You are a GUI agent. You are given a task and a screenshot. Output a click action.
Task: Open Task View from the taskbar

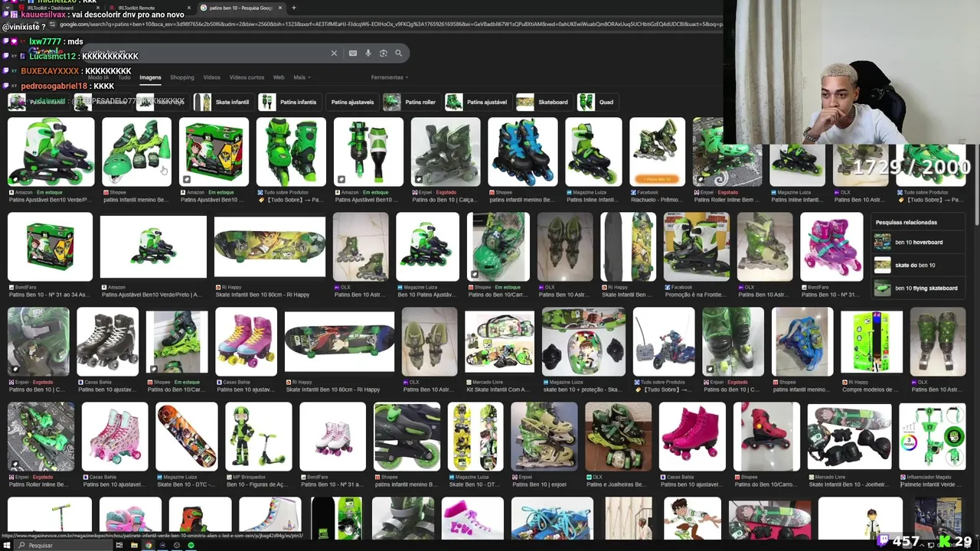coord(120,546)
